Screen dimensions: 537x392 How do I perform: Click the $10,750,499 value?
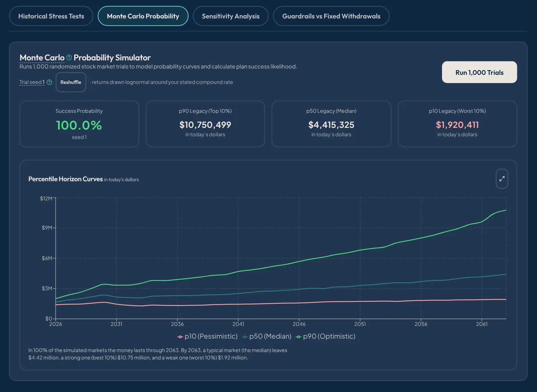pyautogui.click(x=205, y=125)
